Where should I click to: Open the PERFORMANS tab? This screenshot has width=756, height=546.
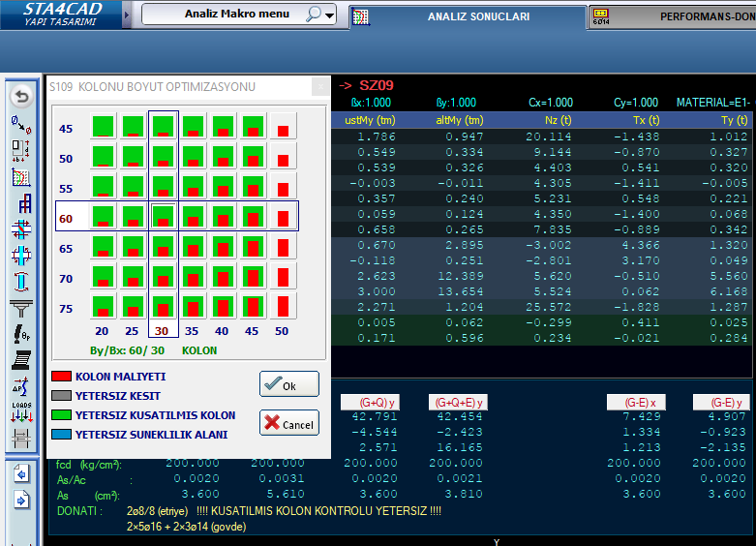(x=678, y=16)
